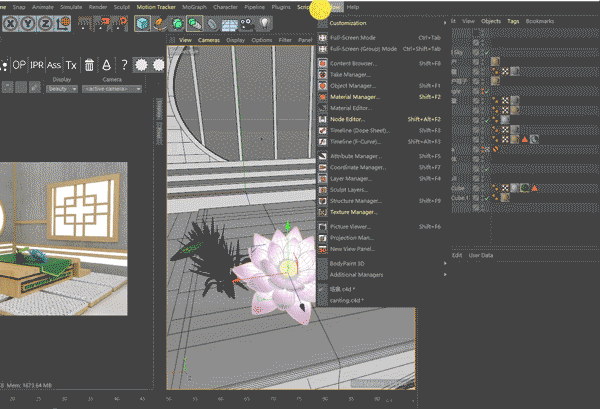This screenshot has width=600, height=409.
Task: Open the viewport Display menu
Action: tap(235, 40)
